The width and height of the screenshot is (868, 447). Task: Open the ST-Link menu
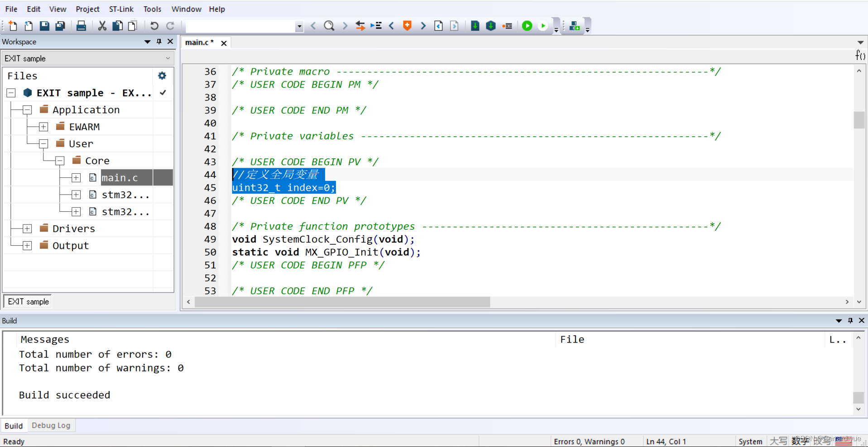121,9
